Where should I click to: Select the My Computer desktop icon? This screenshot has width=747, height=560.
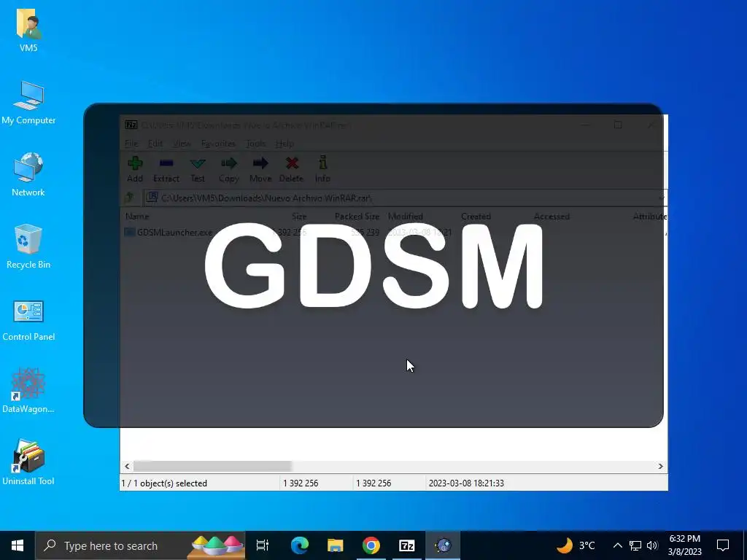click(x=28, y=103)
